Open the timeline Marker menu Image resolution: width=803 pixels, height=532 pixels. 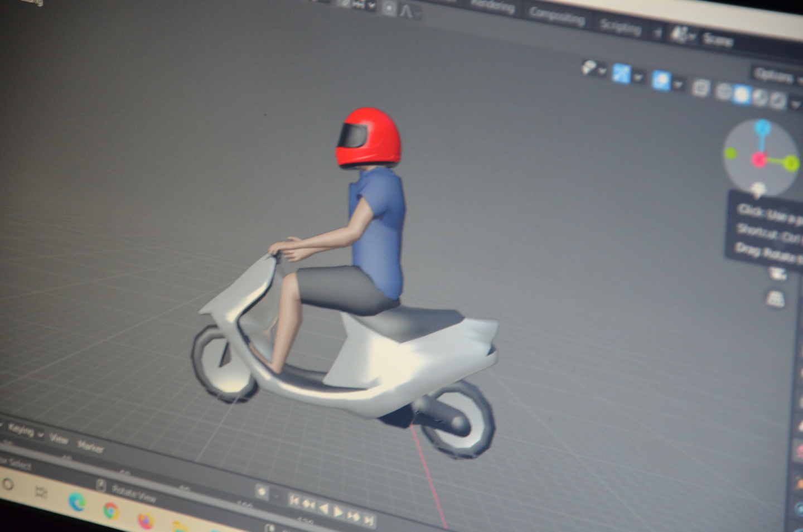pos(90,447)
